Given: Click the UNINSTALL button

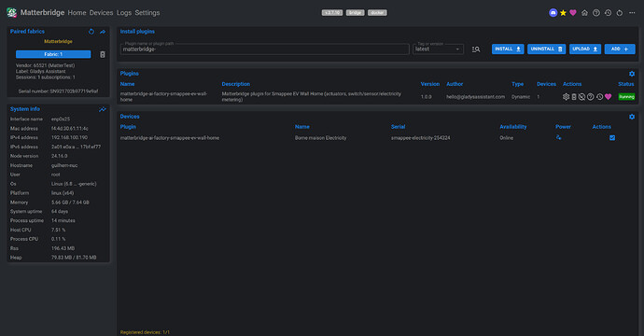Looking at the screenshot, I should [x=547, y=49].
